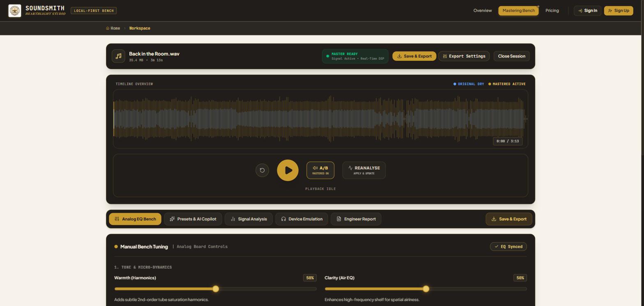644x306 pixels.
Task: Adjust the Clarity (Air EQ) slider handle
Action: (426, 289)
